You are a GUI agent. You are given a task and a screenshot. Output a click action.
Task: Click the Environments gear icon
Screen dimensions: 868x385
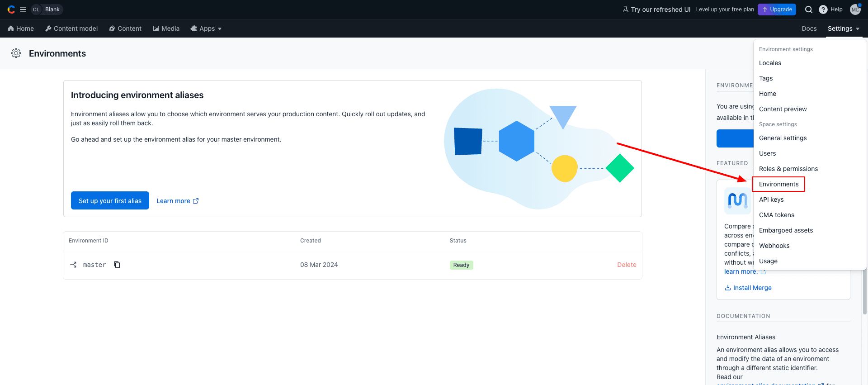(16, 53)
